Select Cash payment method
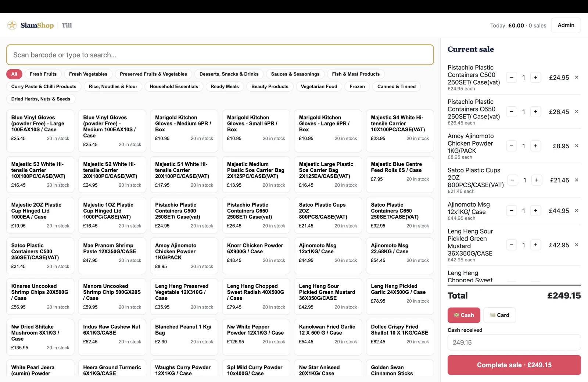 pos(464,315)
